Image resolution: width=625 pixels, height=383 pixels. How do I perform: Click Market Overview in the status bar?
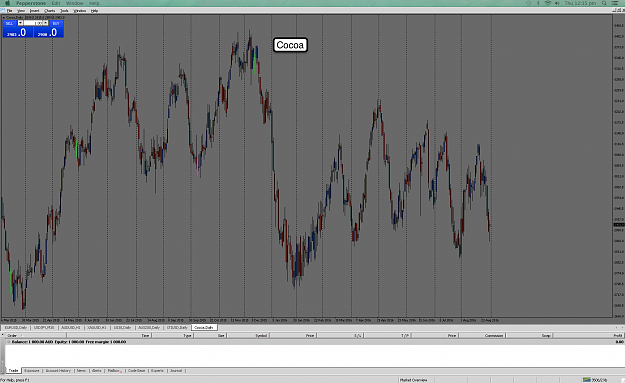pyautogui.click(x=413, y=380)
